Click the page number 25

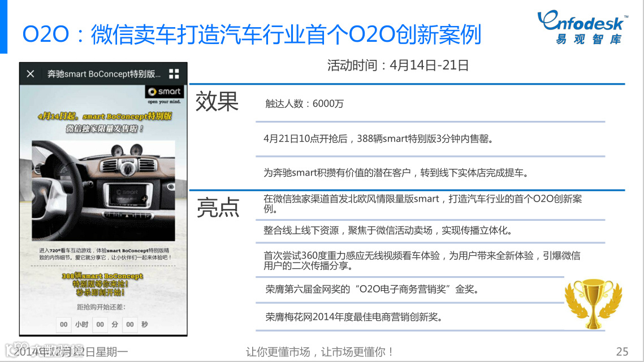(x=623, y=352)
